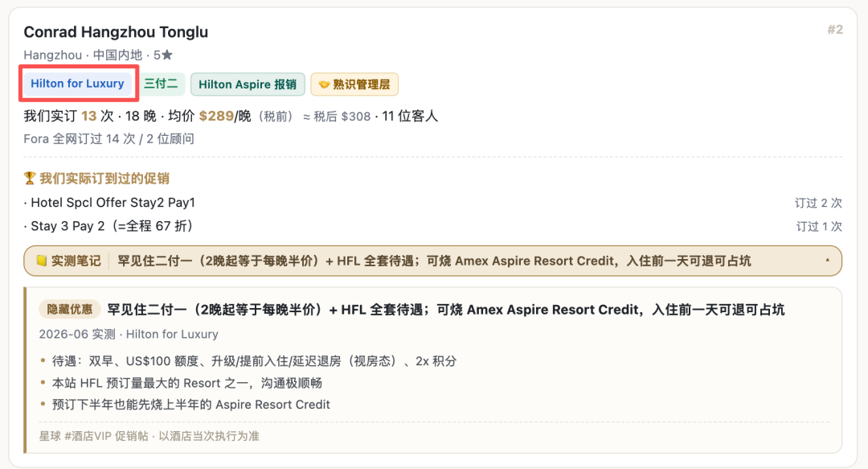Click the Conrad Hangzhou Tonglu title
868x469 pixels.
(116, 31)
